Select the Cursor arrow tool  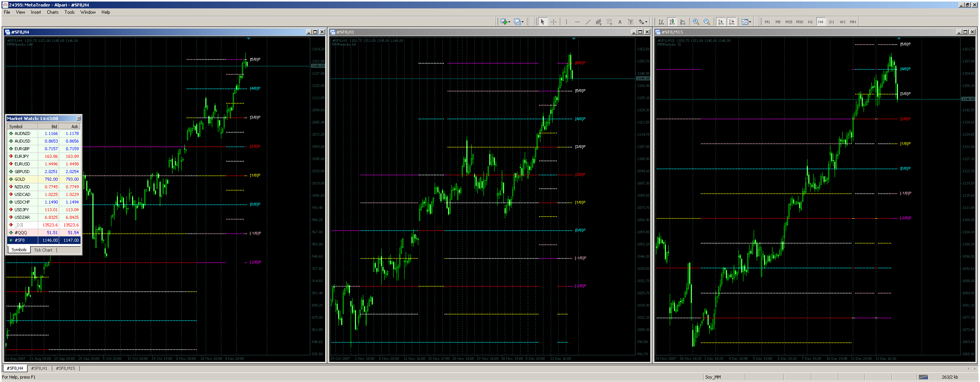tap(542, 22)
